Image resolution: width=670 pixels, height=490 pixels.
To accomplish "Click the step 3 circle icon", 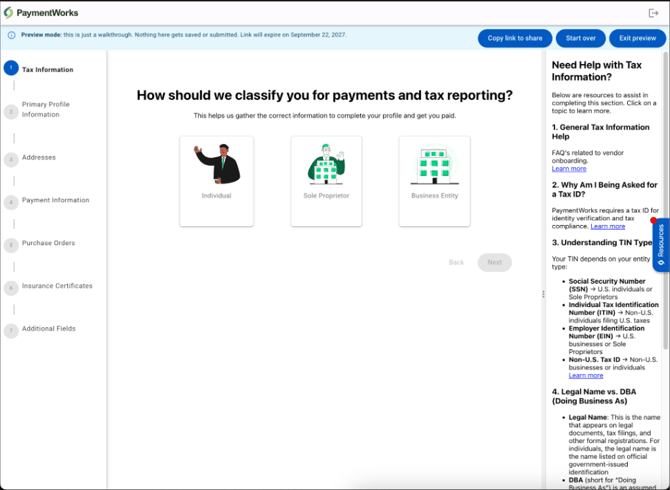I will 11,159.
